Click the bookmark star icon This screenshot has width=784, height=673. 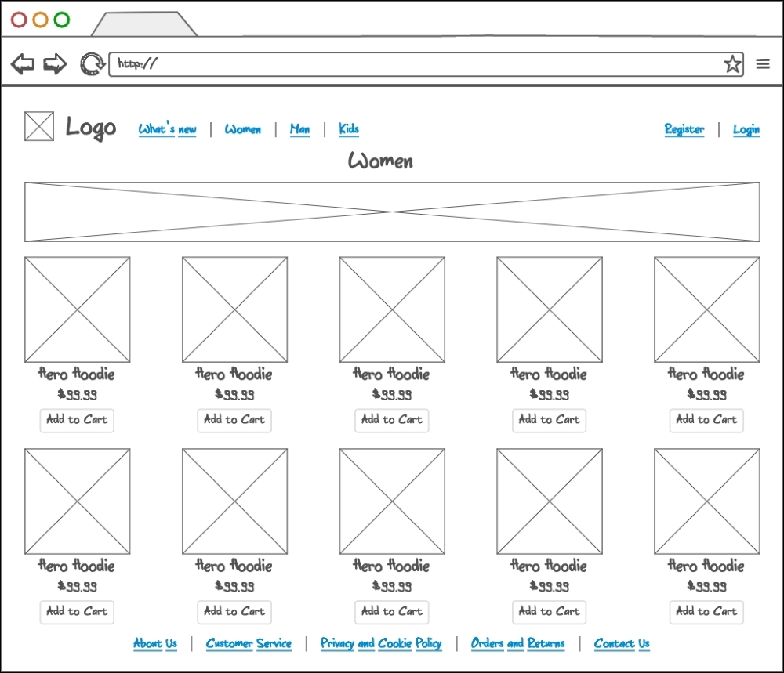pyautogui.click(x=732, y=63)
